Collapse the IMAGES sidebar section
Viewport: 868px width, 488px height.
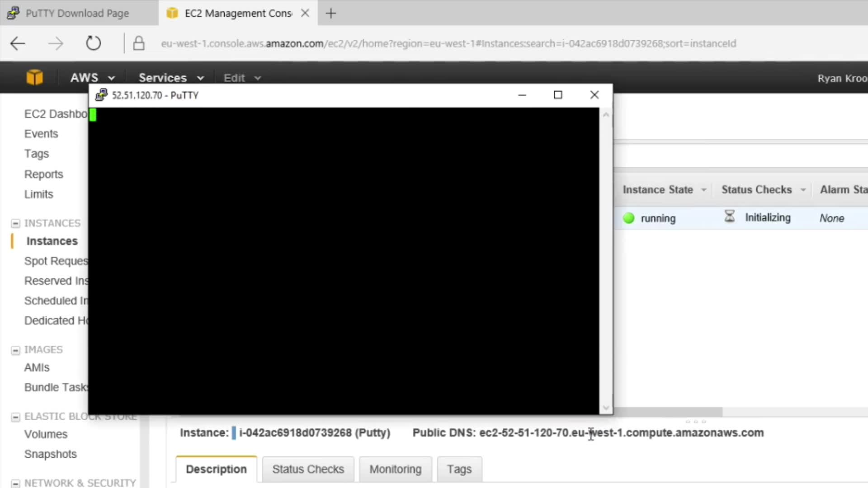coord(15,350)
